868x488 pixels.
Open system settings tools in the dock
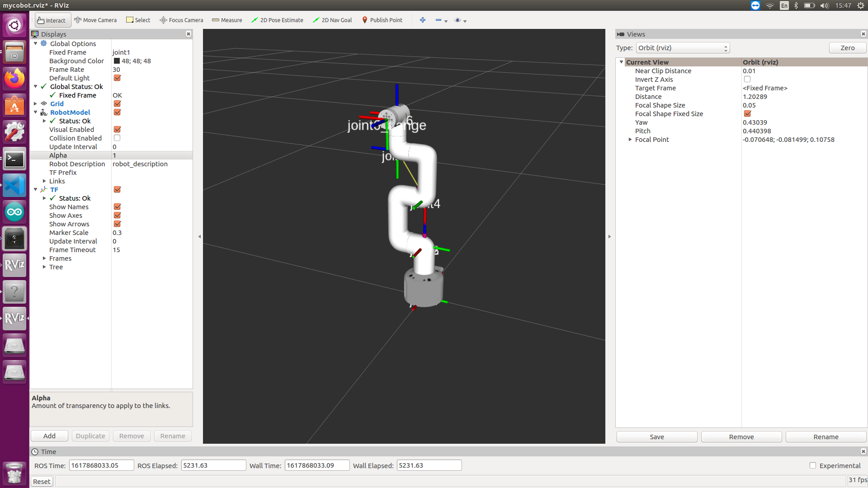14,132
